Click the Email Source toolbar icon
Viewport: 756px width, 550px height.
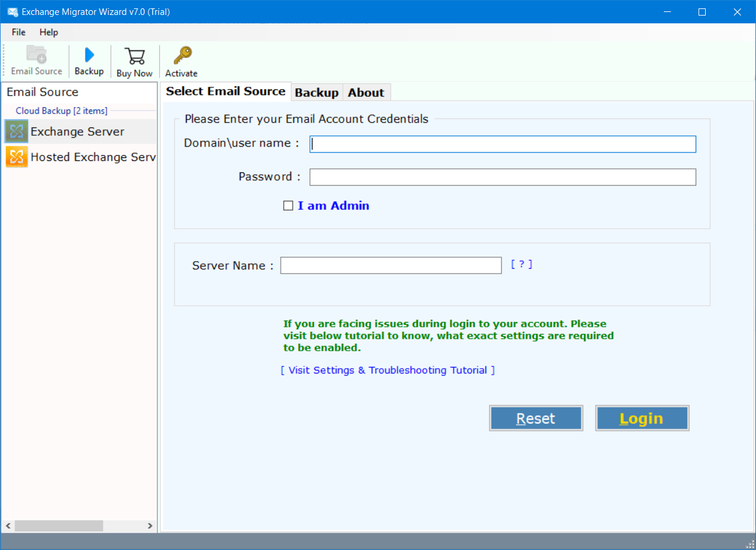tap(37, 55)
